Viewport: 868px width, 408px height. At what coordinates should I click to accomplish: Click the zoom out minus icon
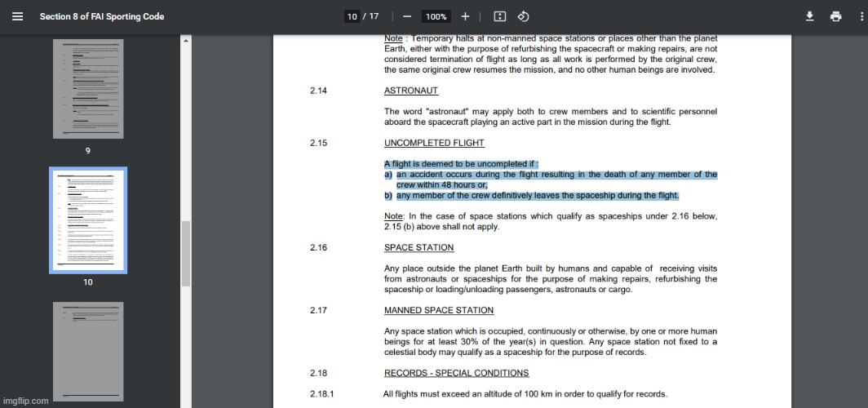click(407, 16)
